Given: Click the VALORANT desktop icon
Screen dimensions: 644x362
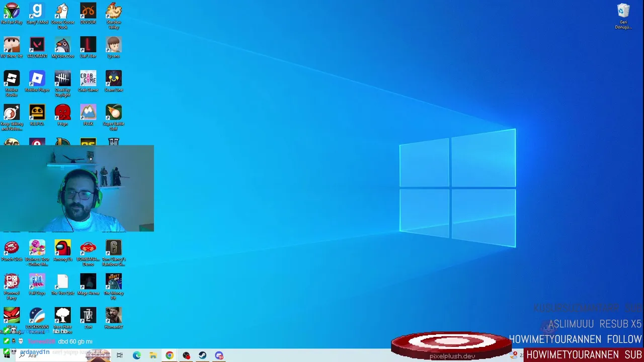Looking at the screenshot, I should (x=37, y=48).
